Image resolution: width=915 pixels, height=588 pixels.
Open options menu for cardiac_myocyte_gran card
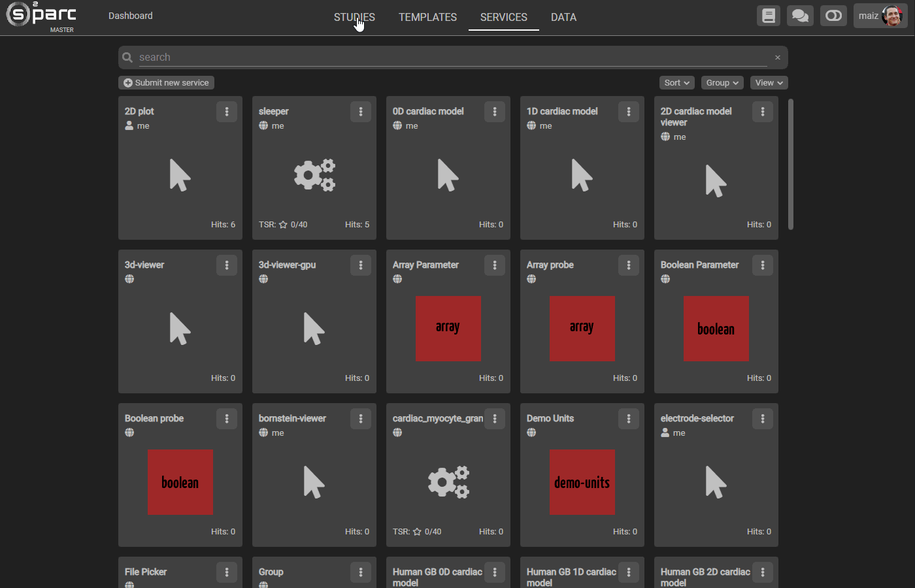tap(495, 419)
